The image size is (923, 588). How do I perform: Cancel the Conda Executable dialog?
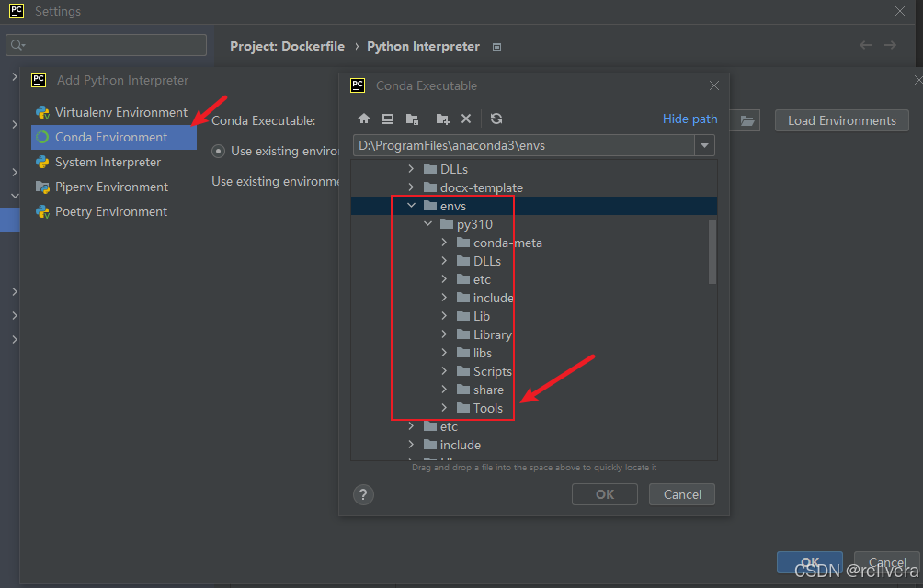pyautogui.click(x=682, y=494)
